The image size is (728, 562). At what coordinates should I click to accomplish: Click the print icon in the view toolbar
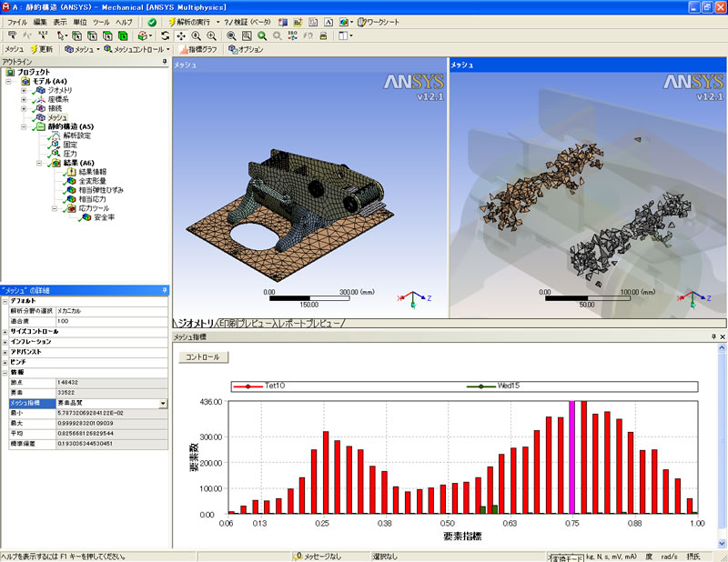point(324,35)
